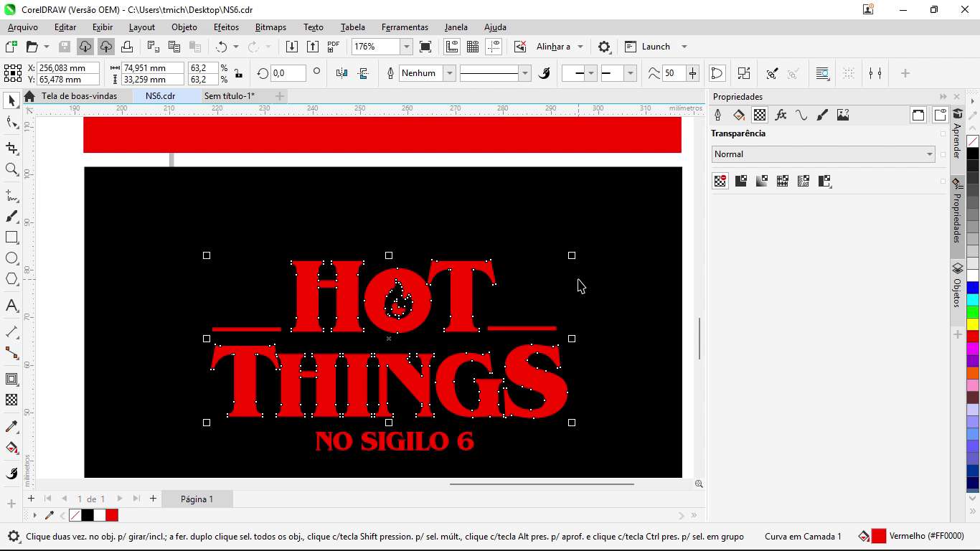
Task: Expand the Alinhar a dropdown
Action: 580,47
